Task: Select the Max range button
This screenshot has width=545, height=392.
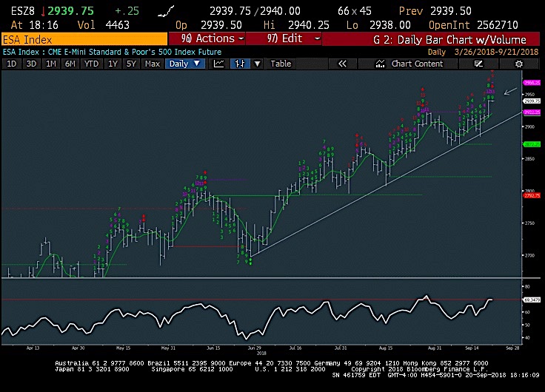Action: tap(153, 64)
